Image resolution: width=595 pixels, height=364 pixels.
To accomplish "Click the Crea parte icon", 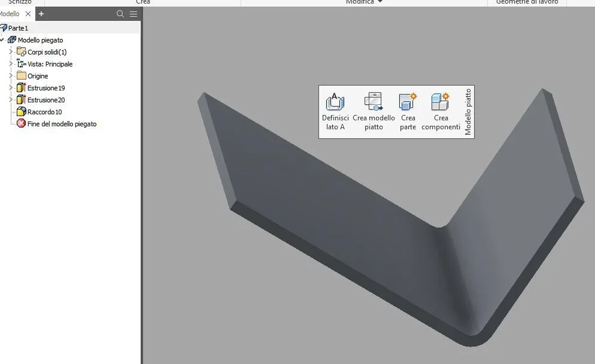I will tap(408, 101).
